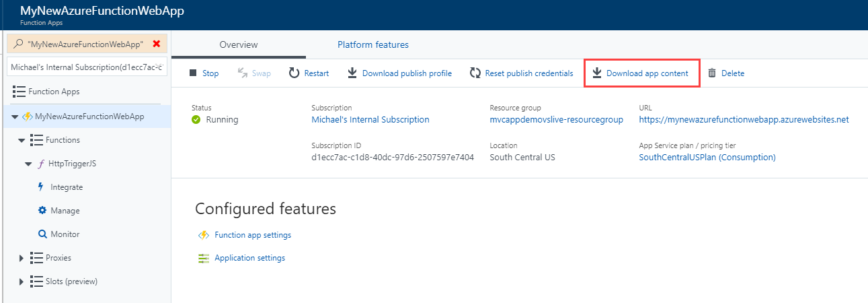The height and width of the screenshot is (303, 868).
Task: Click the Stop function app icon
Action: click(193, 73)
